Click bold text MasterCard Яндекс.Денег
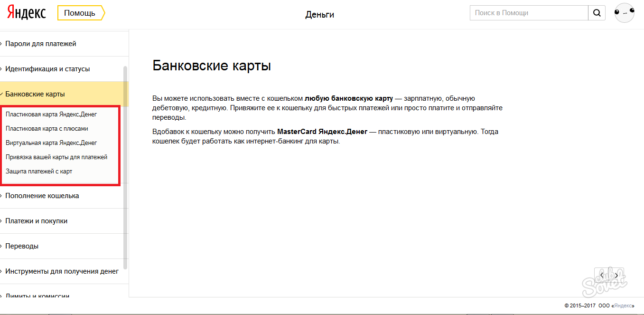The width and height of the screenshot is (644, 315). [322, 132]
